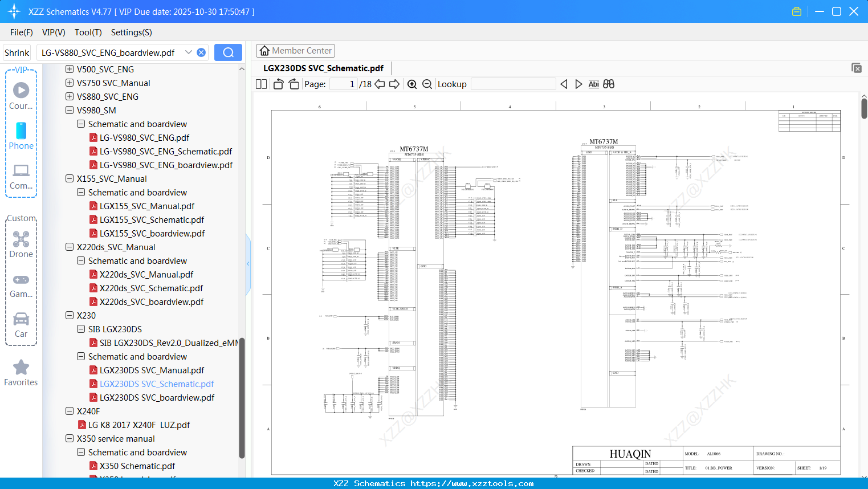The height and width of the screenshot is (489, 868).
Task: Open search with the binoculars icon
Action: pyautogui.click(x=608, y=84)
